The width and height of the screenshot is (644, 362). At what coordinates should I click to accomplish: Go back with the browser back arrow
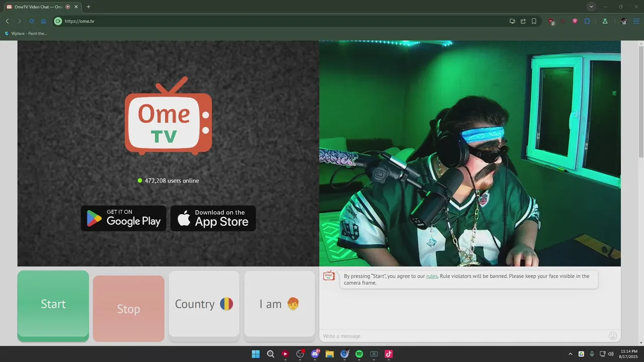(7, 21)
